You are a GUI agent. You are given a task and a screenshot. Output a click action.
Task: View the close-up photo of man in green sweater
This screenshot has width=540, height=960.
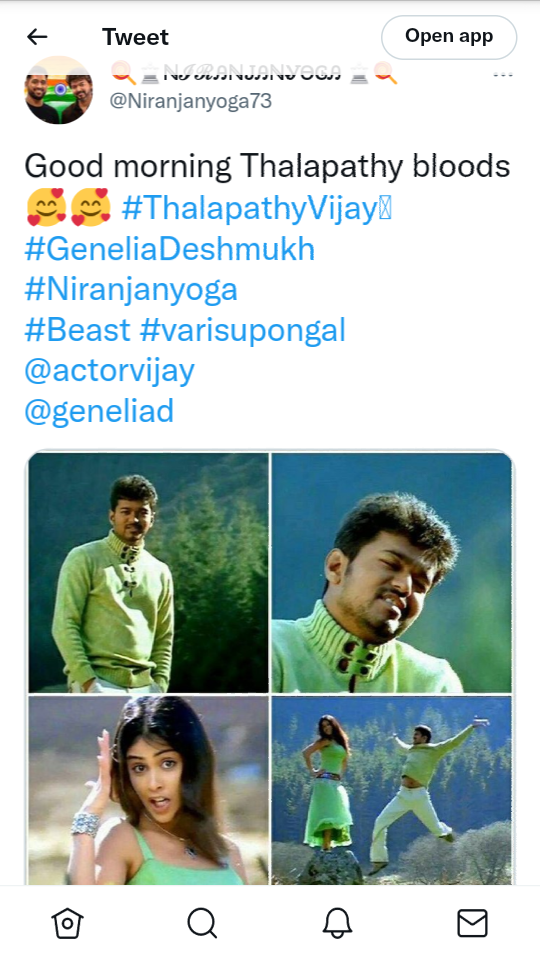[x=391, y=572]
